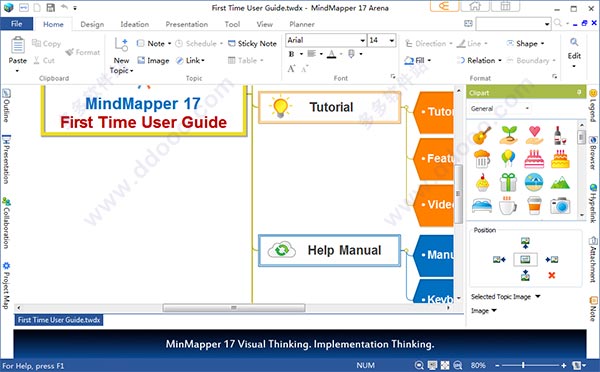
Task: Select the Tutorial topic node
Action: pyautogui.click(x=330, y=107)
